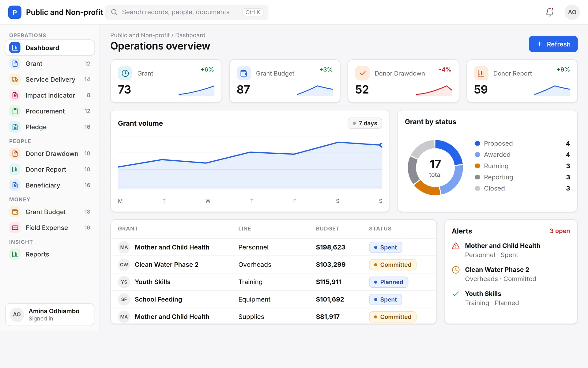
Task: Click the Proposed blue legend swatch
Action: tap(477, 143)
